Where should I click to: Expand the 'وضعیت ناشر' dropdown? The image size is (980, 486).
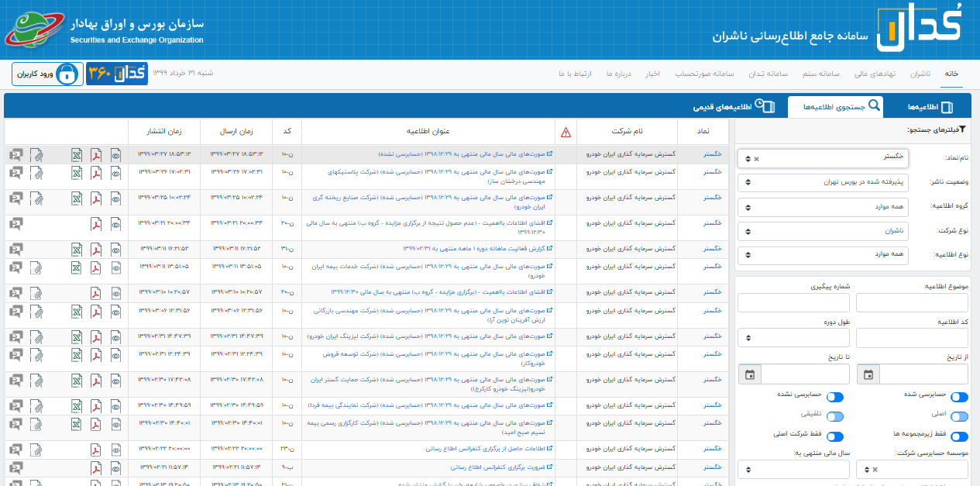[823, 183]
